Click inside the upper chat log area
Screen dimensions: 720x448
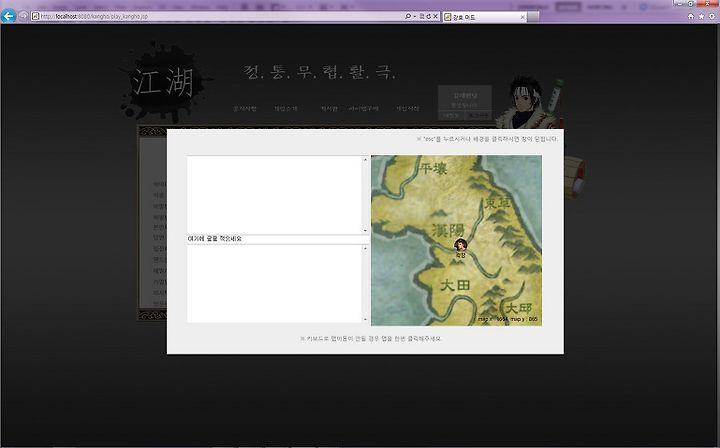tap(275, 195)
